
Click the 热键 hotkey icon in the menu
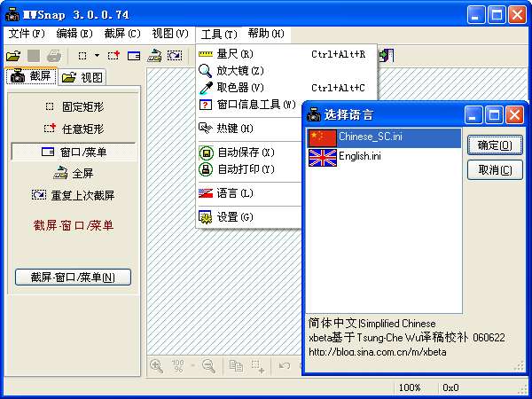tap(206, 128)
